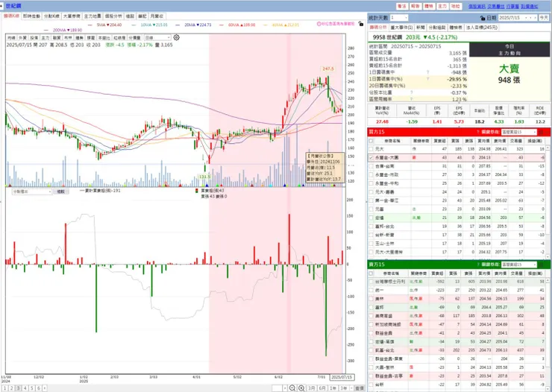Image resolution: width=552 pixels, height=392 pixels.
Task: Open the 關鍵券商 dropdown in 買方15
Action: tap(519, 132)
